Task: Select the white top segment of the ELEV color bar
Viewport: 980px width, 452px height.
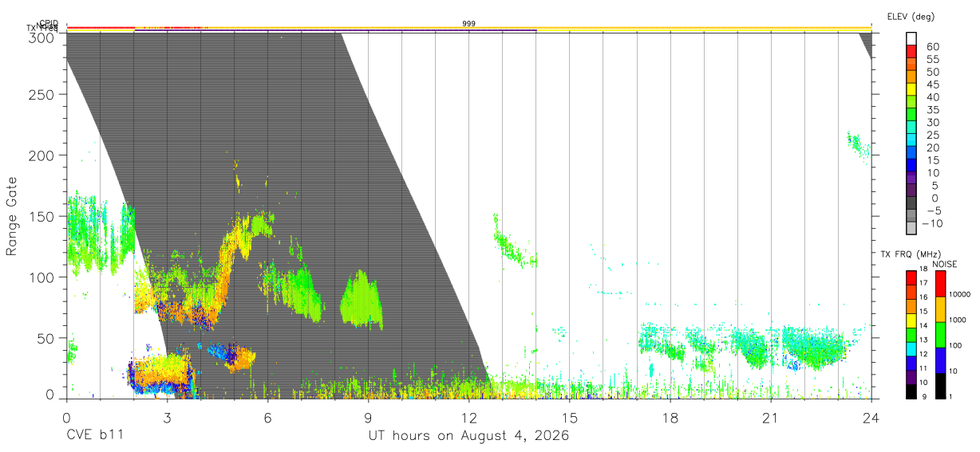Action: pos(911,38)
